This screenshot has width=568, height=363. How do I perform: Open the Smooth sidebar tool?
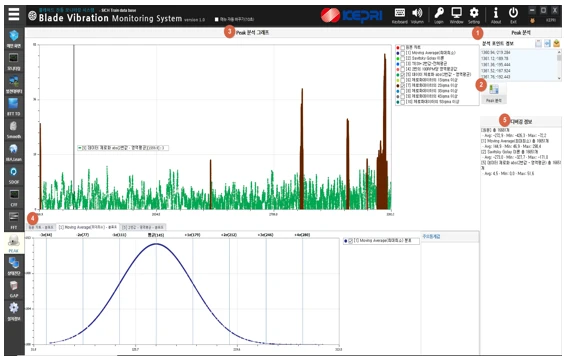pyautogui.click(x=13, y=129)
